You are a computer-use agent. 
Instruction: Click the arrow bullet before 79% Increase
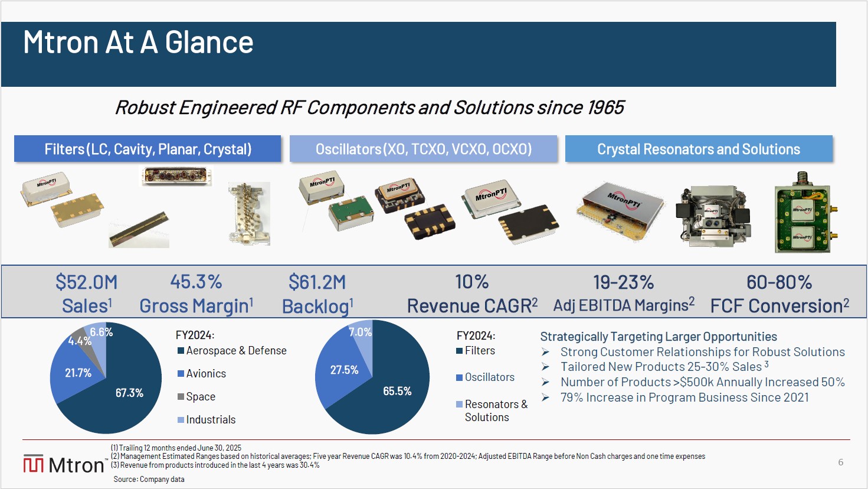coord(546,398)
